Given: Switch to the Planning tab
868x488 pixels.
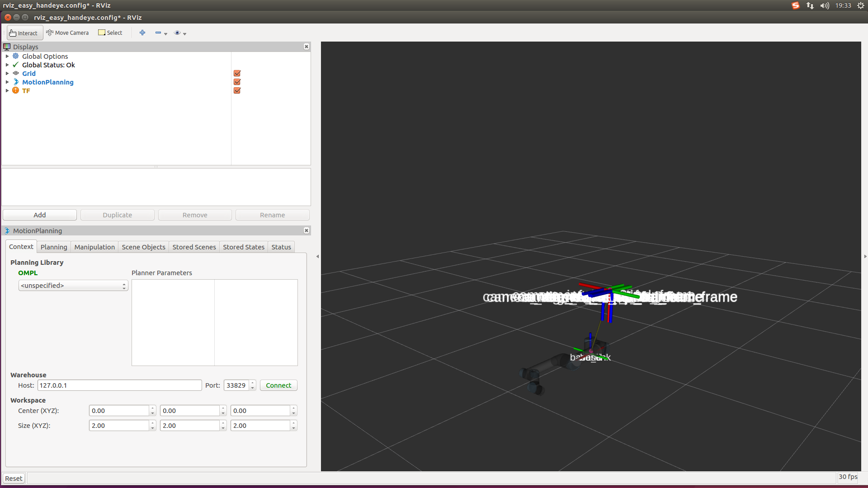Looking at the screenshot, I should (x=54, y=247).
